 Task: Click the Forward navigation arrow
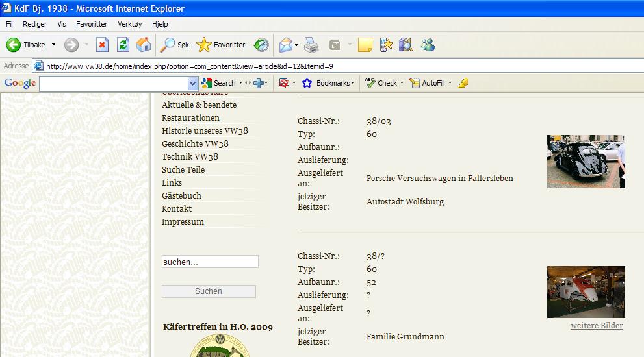tap(71, 45)
